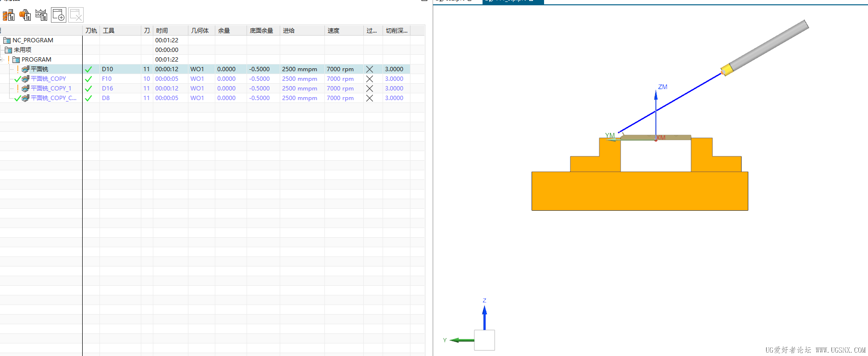Click the green Y axis of view triad

[x=462, y=340]
